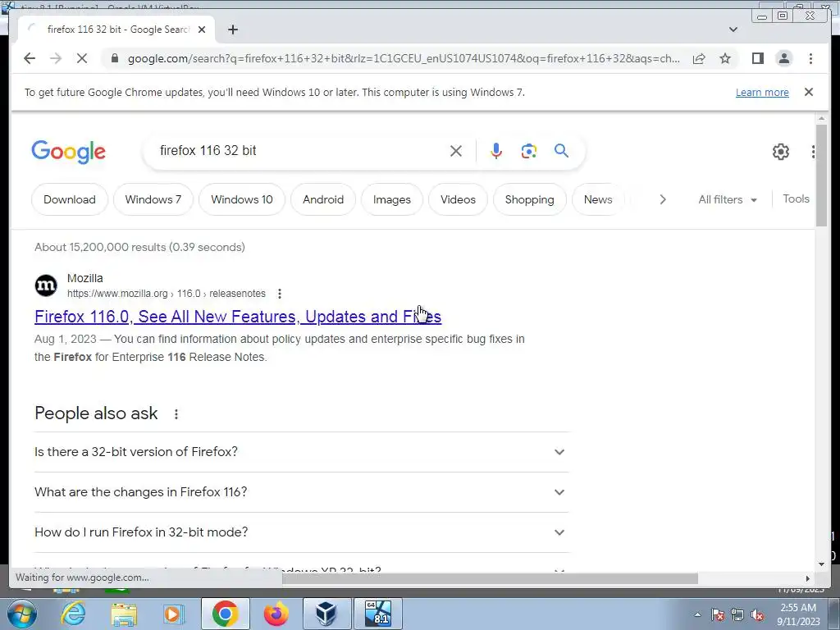Click the Google logo

[69, 152]
